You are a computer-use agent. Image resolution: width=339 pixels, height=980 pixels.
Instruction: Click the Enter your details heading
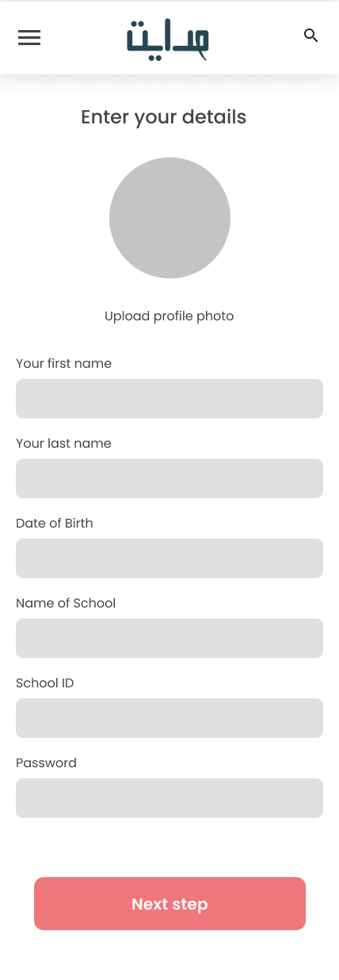click(164, 117)
